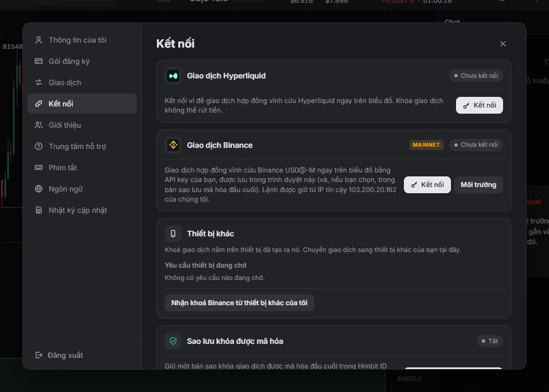This screenshot has height=392, width=549.
Task: Click the Giao dịch Binance heading
Action: click(220, 145)
